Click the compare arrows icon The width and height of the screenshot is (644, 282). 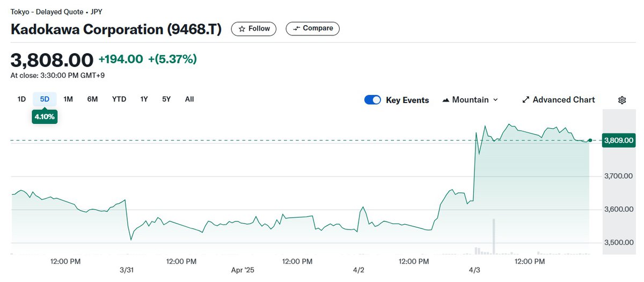pos(296,28)
